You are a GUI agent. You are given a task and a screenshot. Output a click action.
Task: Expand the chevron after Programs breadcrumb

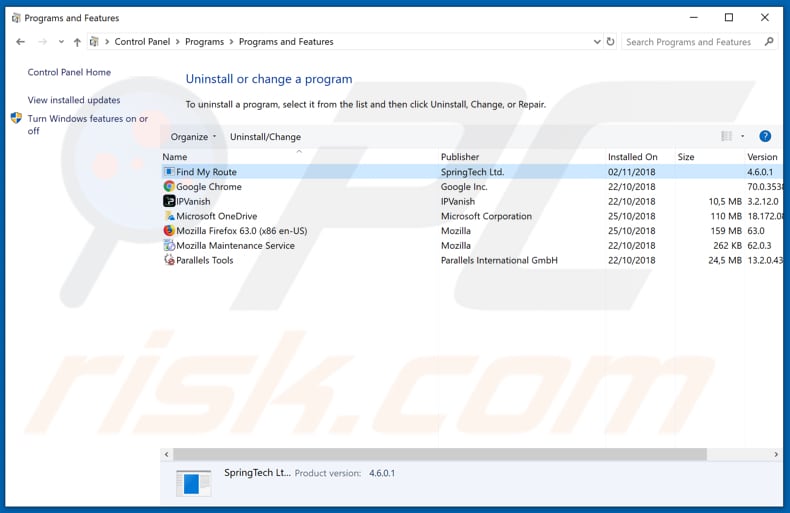[231, 42]
